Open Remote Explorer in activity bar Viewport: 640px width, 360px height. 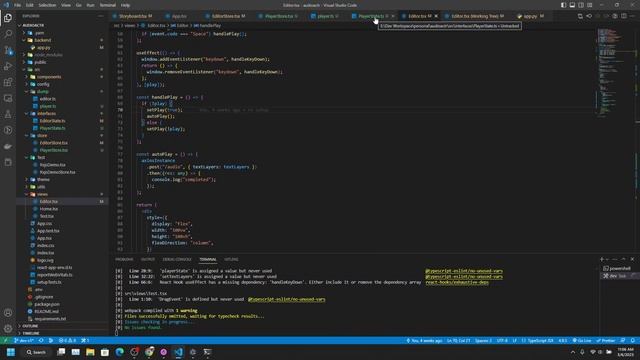[x=8, y=98]
